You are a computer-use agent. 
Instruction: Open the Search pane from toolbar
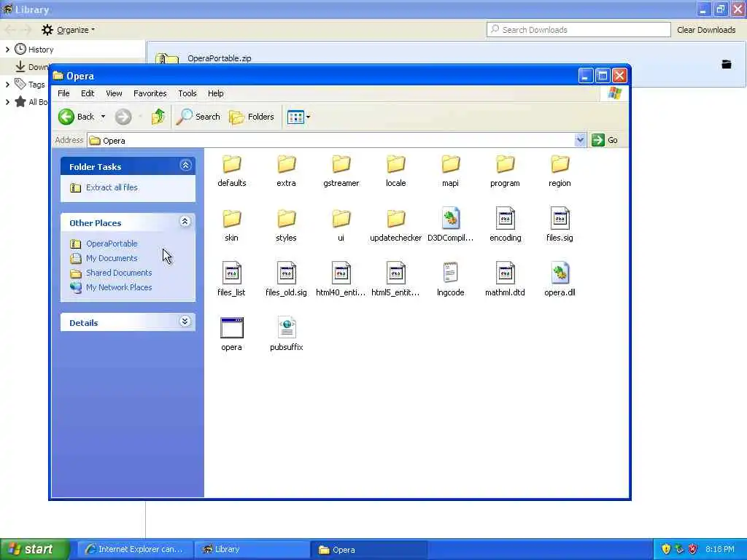pyautogui.click(x=198, y=117)
